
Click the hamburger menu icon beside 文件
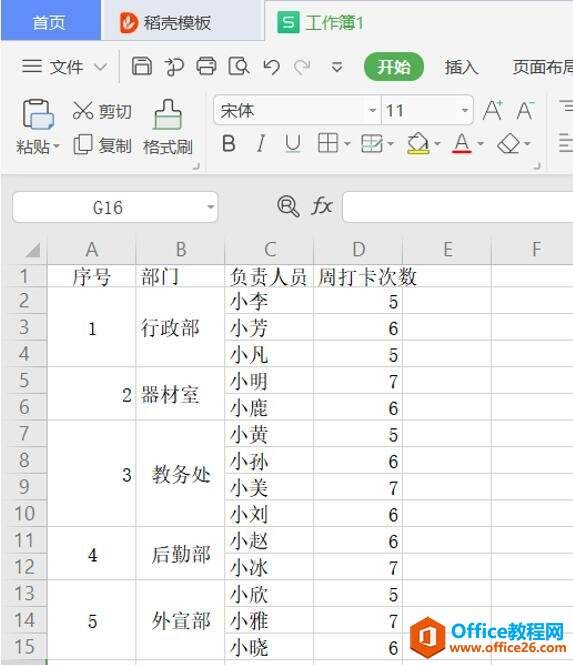[32, 67]
